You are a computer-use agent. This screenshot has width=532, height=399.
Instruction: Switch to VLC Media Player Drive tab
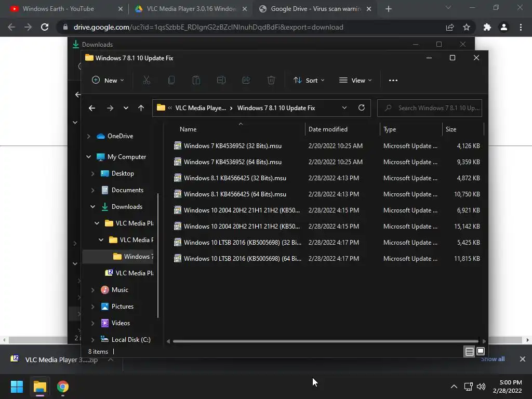192,9
